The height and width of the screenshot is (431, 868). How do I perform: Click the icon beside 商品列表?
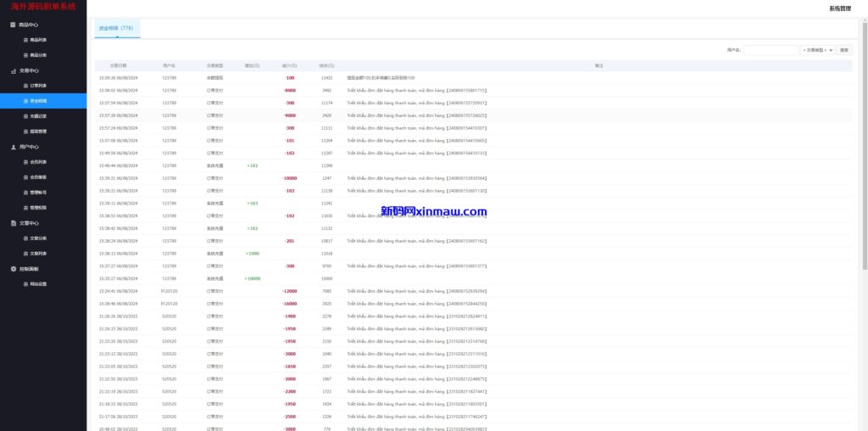25,40
